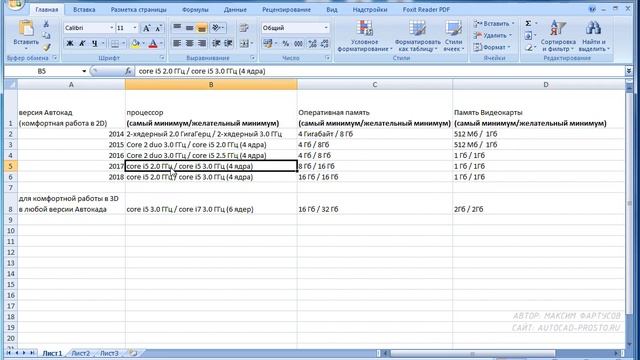
Task: Open Find and Select (Найти и выделить)
Action: click(594, 36)
